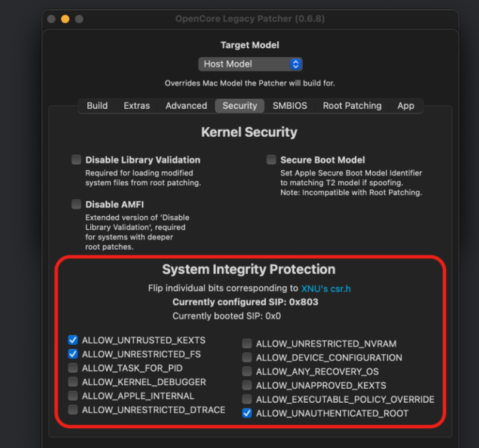Check ALLOW_EXECUTABLE_POLICY_OVERRIDE
This screenshot has height=448, width=479.
(247, 399)
